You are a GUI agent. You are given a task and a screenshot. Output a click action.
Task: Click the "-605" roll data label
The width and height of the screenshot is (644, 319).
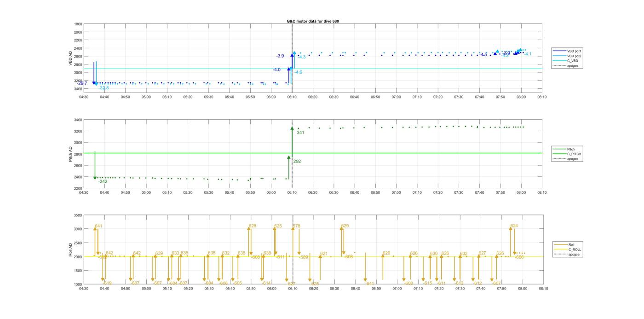click(x=237, y=283)
